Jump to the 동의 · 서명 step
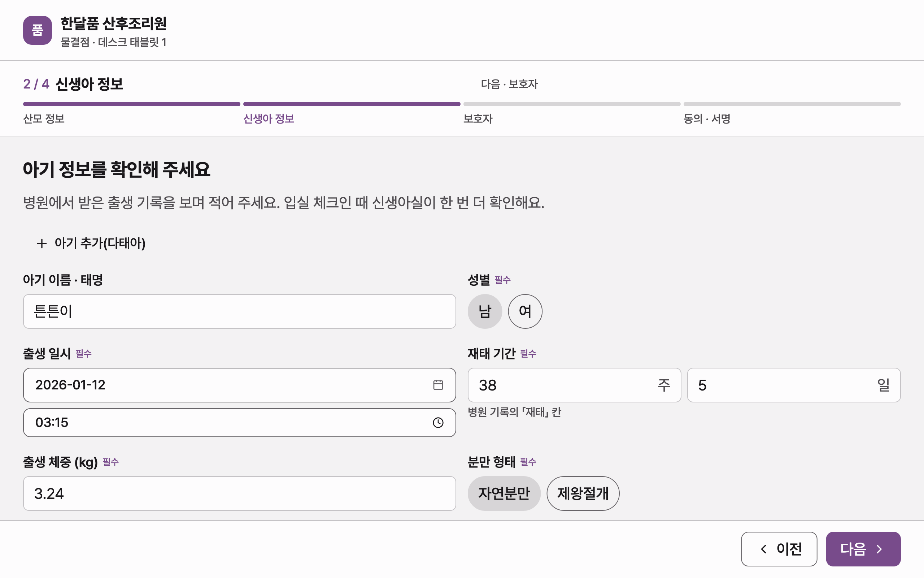 (707, 119)
